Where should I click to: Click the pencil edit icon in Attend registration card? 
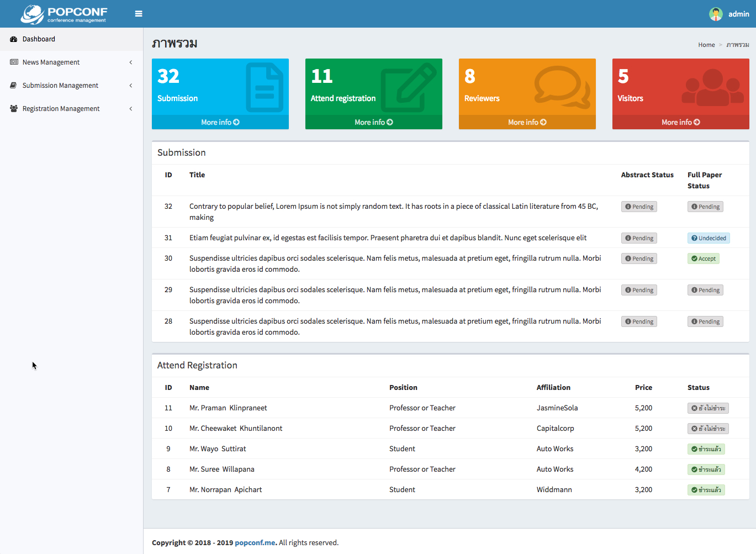(x=408, y=87)
